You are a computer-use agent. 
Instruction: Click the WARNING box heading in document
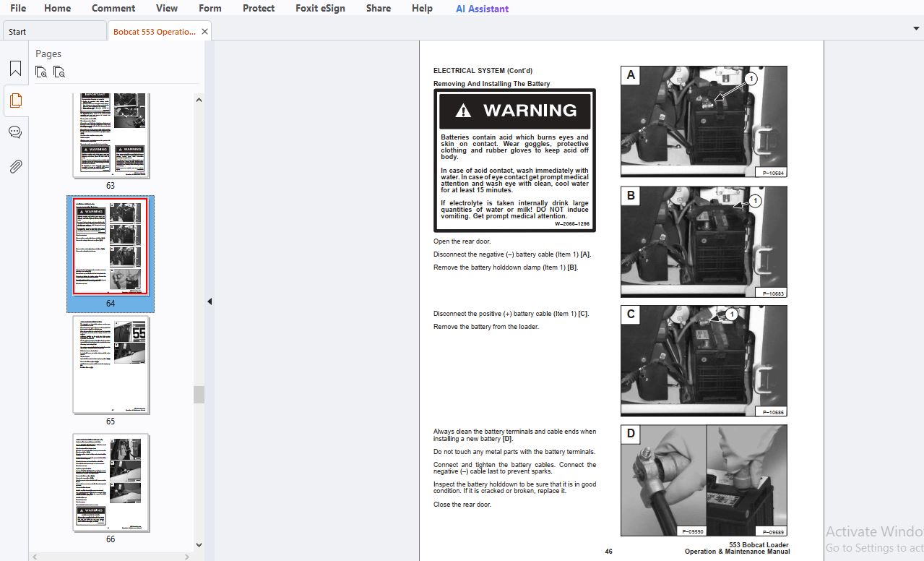[x=515, y=111]
